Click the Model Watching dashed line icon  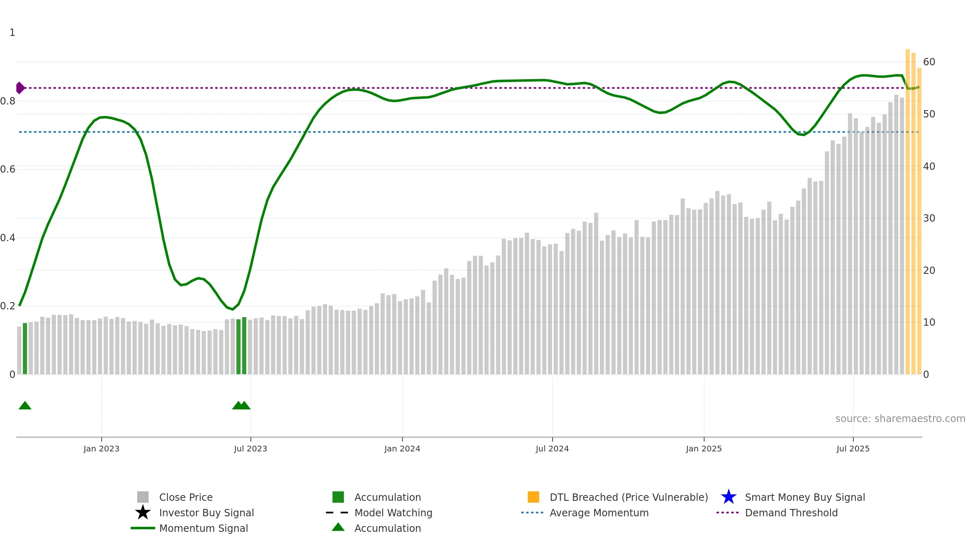click(x=337, y=513)
